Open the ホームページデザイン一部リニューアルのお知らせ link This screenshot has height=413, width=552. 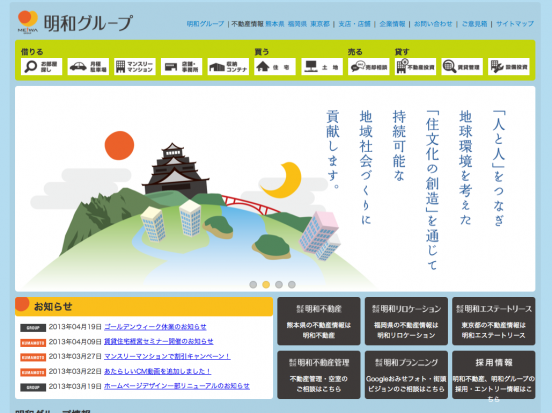pos(177,386)
